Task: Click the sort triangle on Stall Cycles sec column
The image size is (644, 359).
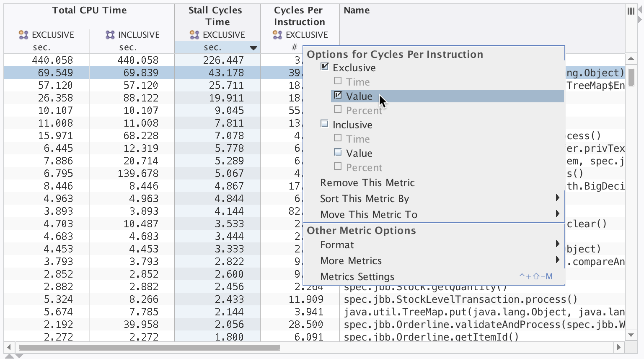Action: click(x=253, y=48)
